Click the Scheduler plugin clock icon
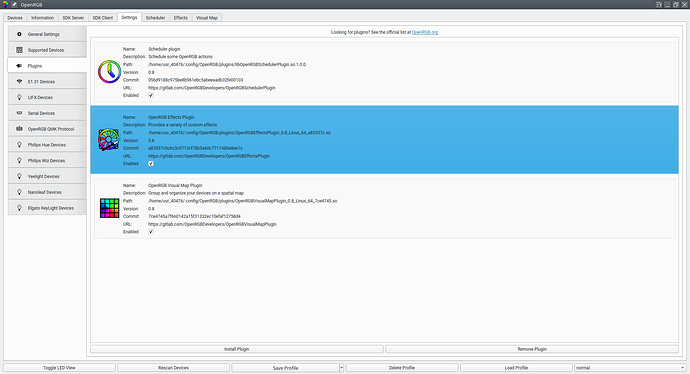This screenshot has height=374, width=690. (109, 72)
